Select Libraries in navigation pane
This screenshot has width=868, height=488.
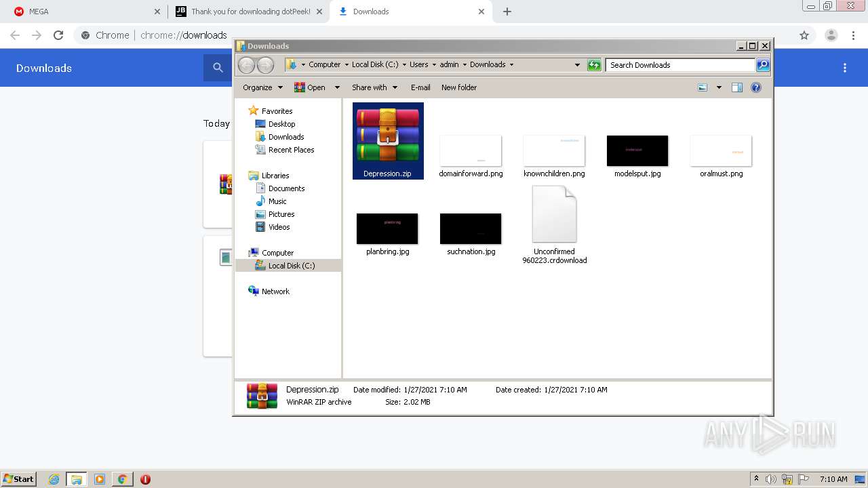pos(269,176)
